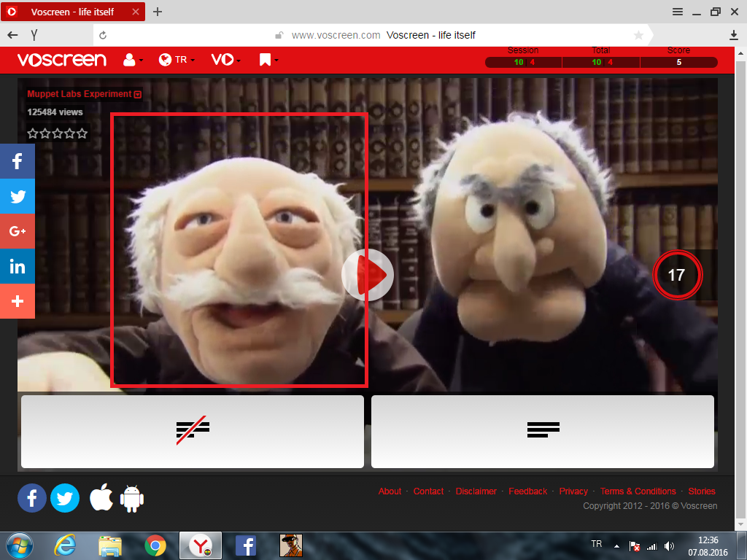The image size is (747, 560).
Task: Select the Voscreen - life itself tab
Action: click(72, 12)
